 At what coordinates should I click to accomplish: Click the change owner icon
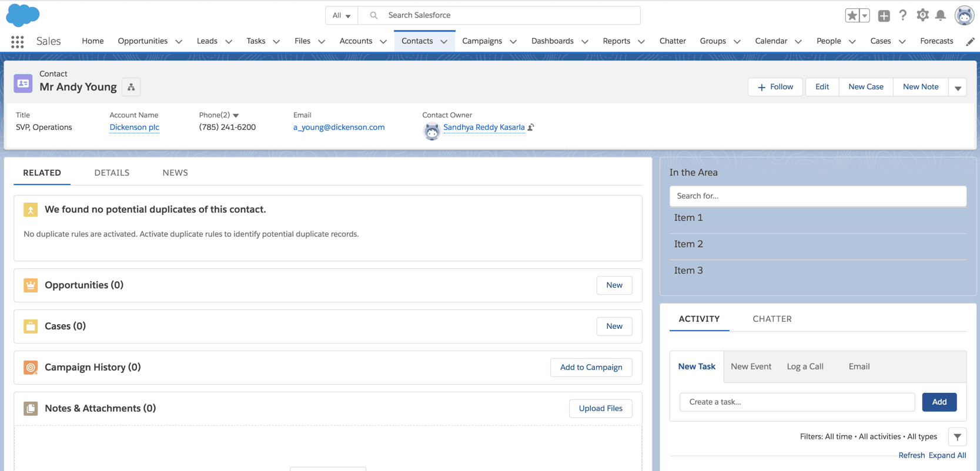point(531,127)
